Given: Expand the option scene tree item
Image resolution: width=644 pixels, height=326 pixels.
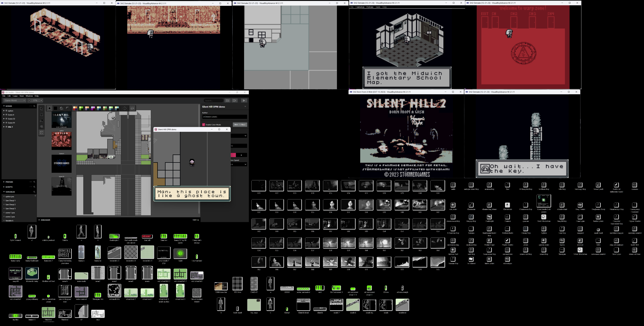Looking at the screenshot, I should coord(4,111).
